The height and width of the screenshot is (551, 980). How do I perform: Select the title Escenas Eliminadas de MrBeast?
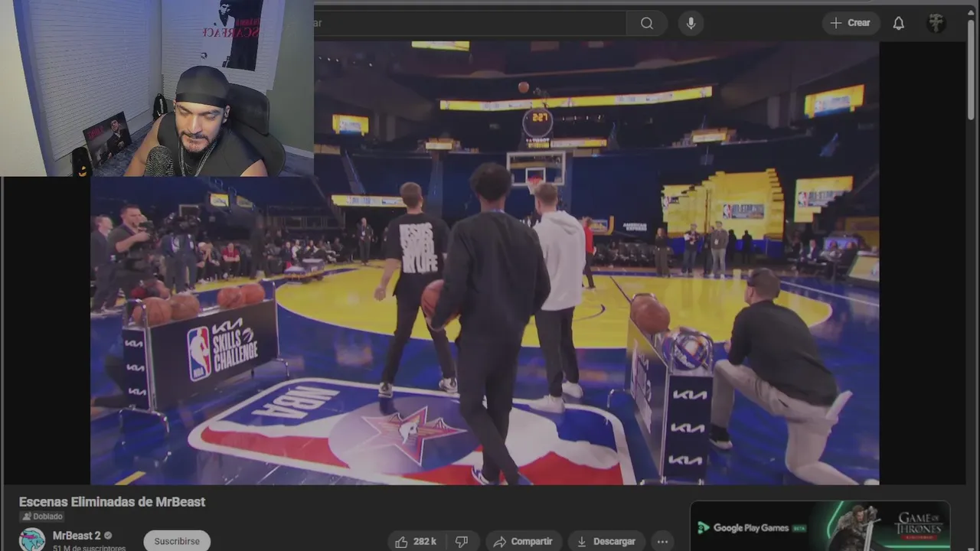(x=112, y=502)
